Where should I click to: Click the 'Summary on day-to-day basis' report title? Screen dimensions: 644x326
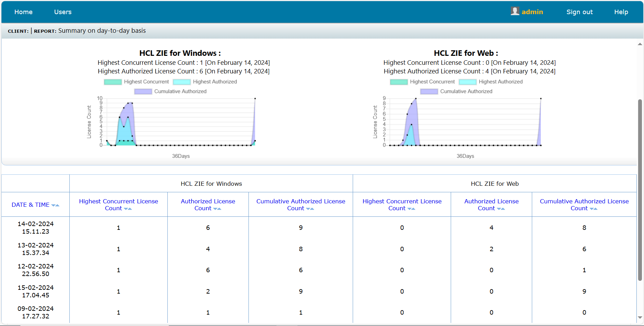click(102, 31)
